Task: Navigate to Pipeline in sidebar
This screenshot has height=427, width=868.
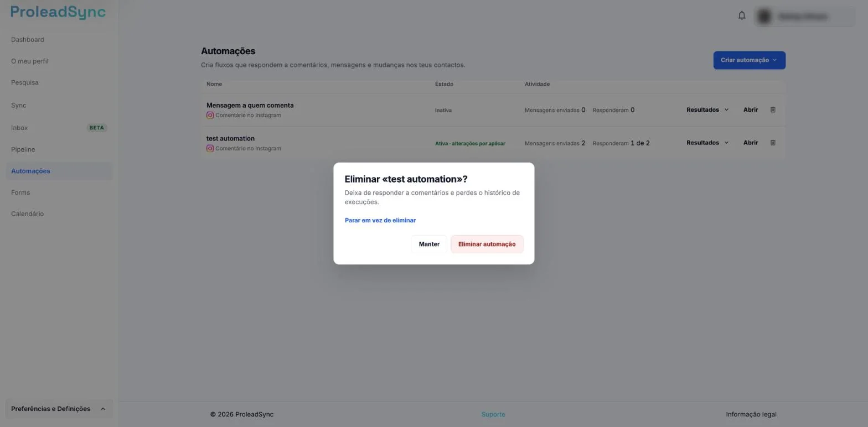Action: pos(23,149)
